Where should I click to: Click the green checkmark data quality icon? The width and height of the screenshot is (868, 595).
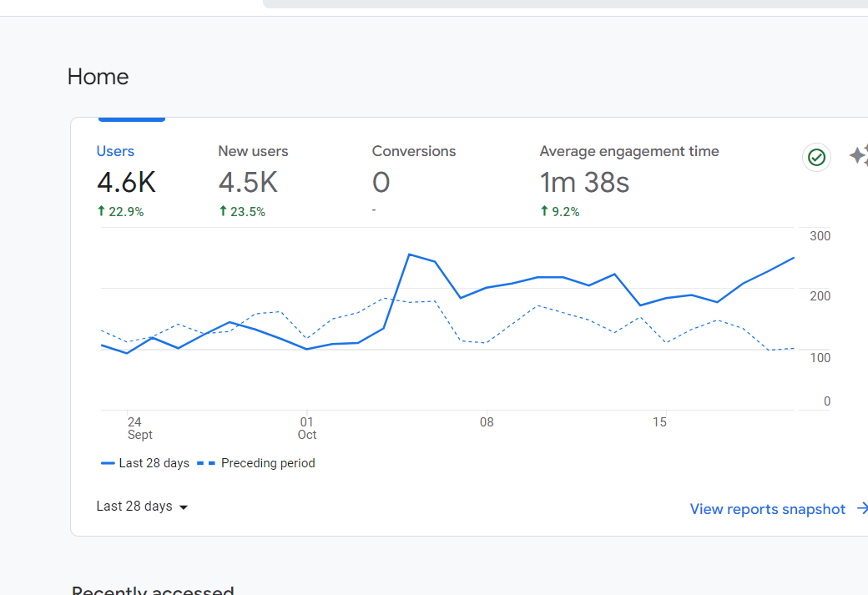(x=816, y=158)
